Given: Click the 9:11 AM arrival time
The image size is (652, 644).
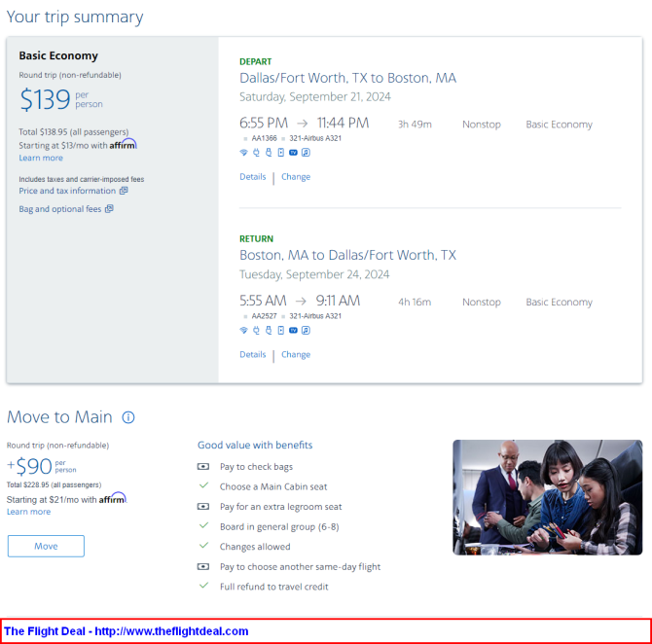Looking at the screenshot, I should point(338,301).
